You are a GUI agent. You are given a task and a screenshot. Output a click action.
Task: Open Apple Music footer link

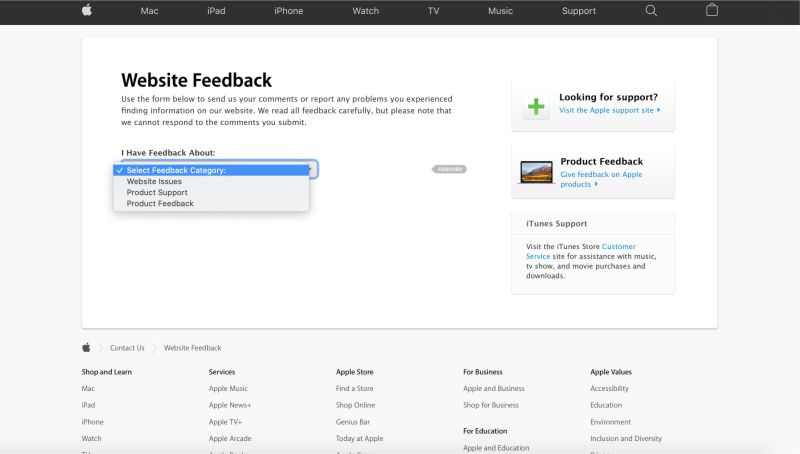coord(228,389)
